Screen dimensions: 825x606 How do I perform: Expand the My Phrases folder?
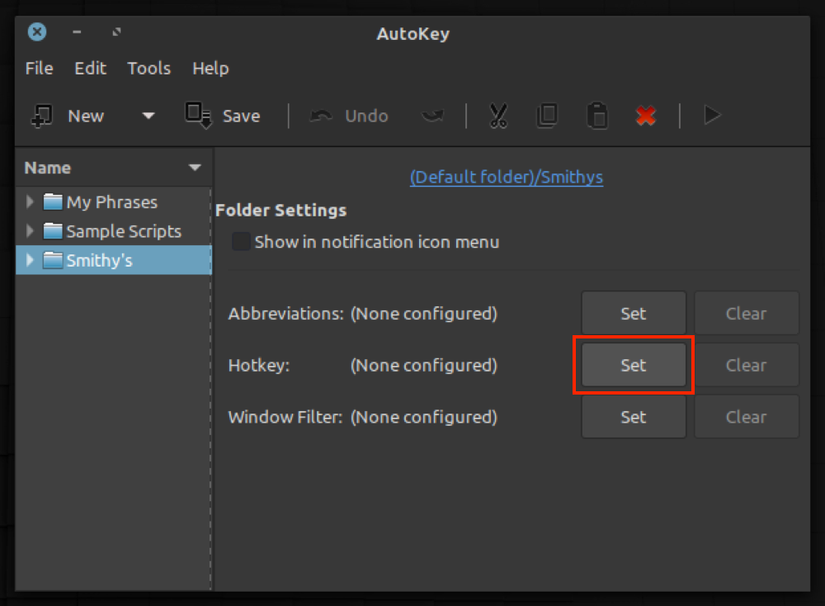[29, 201]
